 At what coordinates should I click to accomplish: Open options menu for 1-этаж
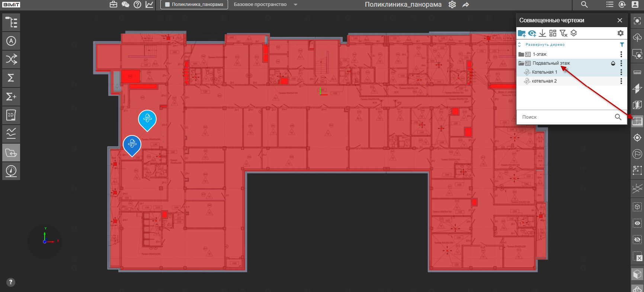(621, 54)
